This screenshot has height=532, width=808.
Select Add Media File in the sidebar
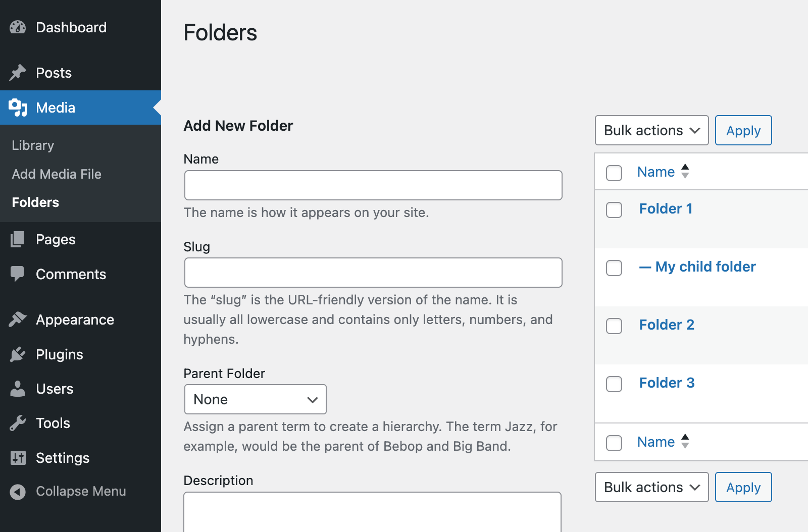(56, 174)
